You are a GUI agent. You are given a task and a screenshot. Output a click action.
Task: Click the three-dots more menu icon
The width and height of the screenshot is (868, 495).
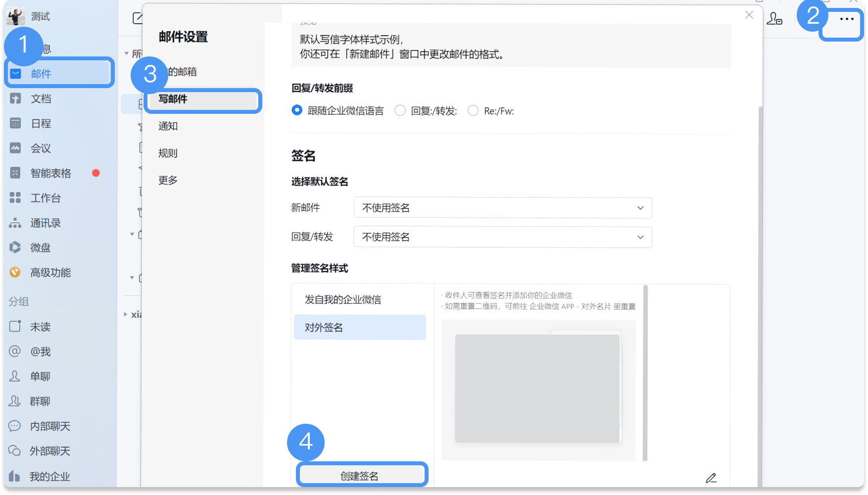click(847, 19)
